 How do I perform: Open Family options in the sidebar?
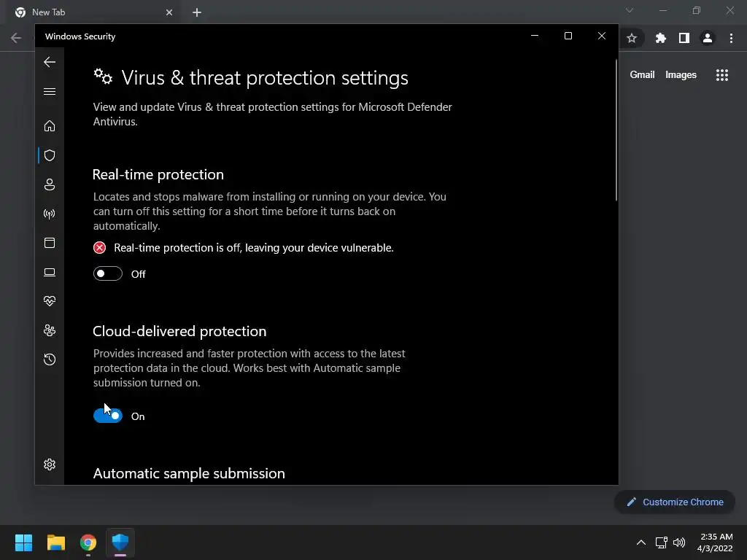[x=50, y=330]
